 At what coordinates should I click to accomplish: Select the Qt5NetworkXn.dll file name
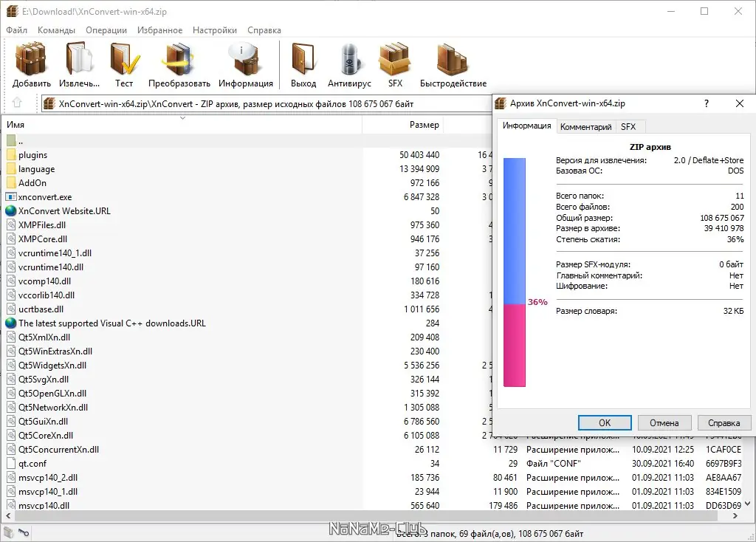53,408
